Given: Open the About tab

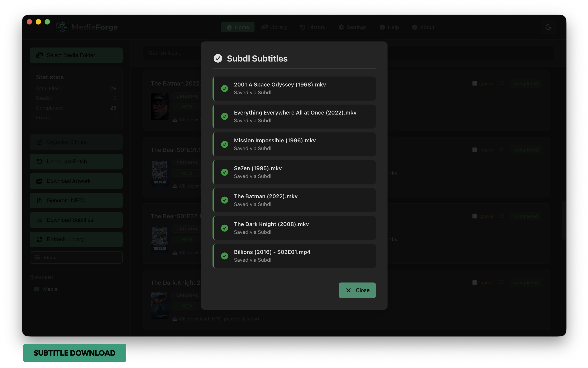Looking at the screenshot, I should [423, 27].
